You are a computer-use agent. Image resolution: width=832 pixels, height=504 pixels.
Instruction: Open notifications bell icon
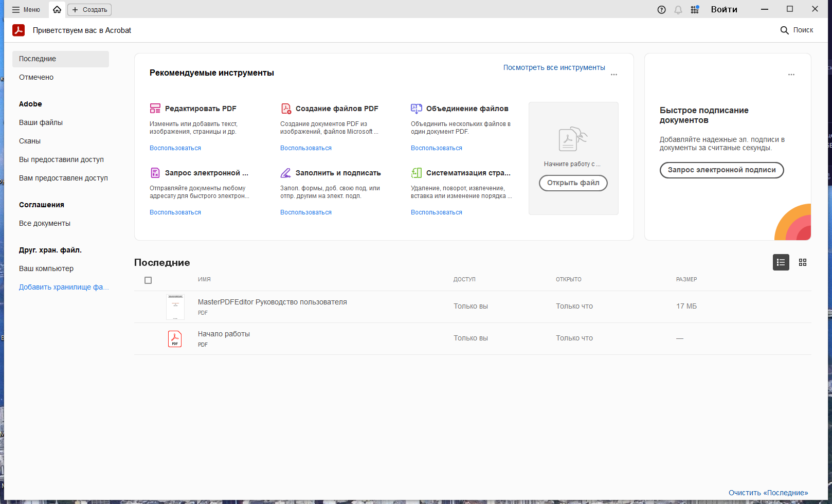click(678, 10)
